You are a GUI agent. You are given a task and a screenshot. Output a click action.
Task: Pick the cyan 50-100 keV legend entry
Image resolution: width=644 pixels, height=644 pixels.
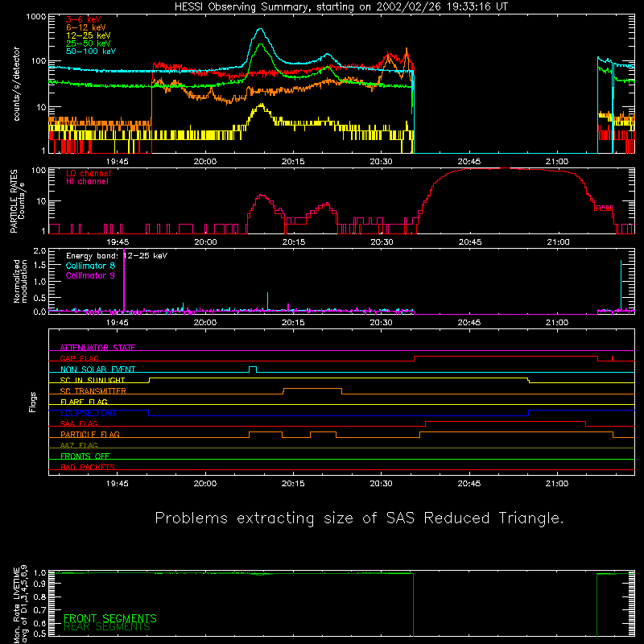[x=91, y=52]
